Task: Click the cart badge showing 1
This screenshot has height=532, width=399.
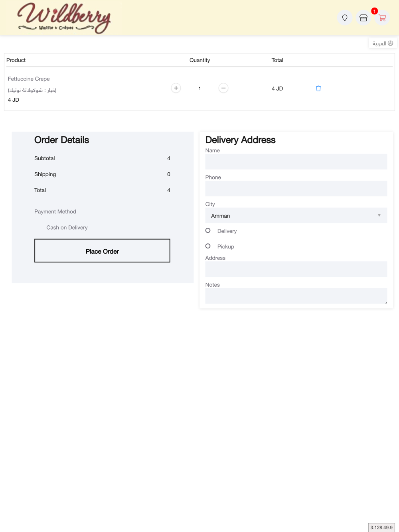Action: pos(374,11)
